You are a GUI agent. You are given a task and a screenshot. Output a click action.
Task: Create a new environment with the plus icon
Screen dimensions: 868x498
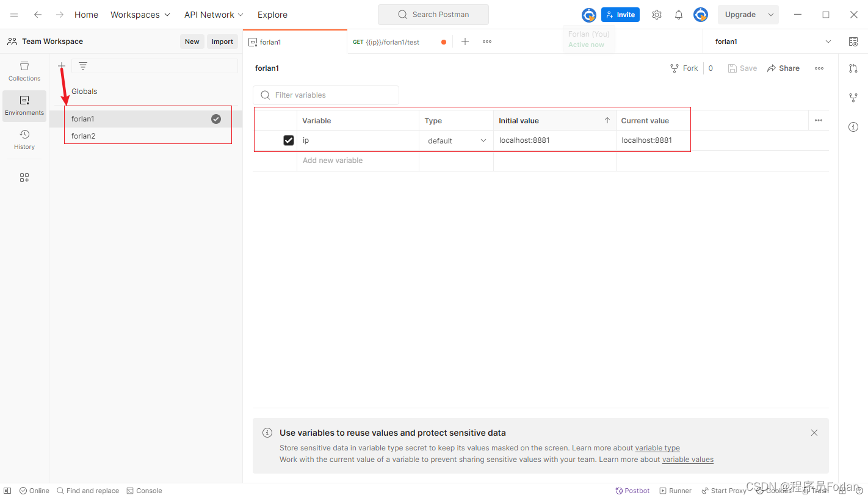[x=61, y=66]
